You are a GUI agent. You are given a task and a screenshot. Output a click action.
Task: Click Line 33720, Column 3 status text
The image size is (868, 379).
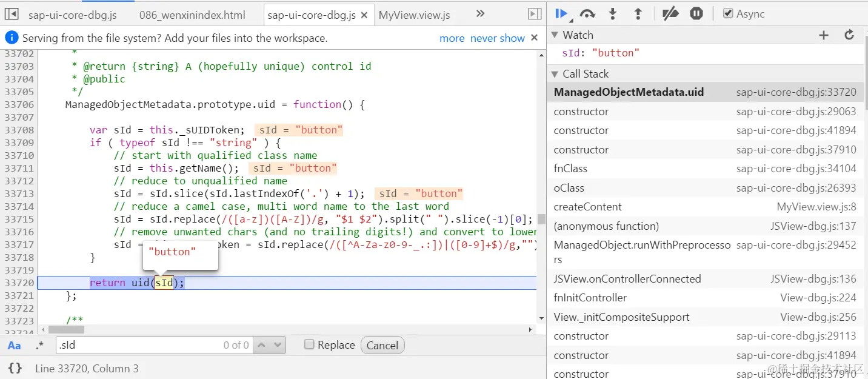(x=87, y=369)
